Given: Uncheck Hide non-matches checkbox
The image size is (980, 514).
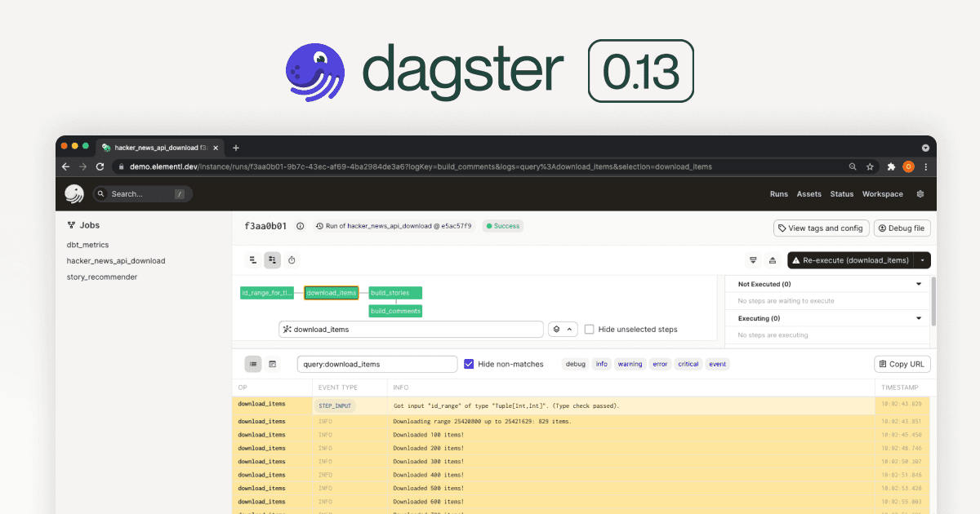Looking at the screenshot, I should 469,364.
